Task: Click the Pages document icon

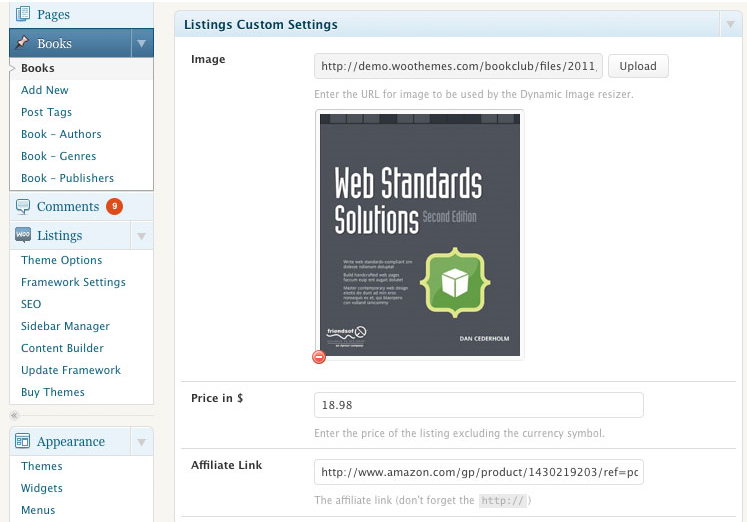Action: pos(22,14)
